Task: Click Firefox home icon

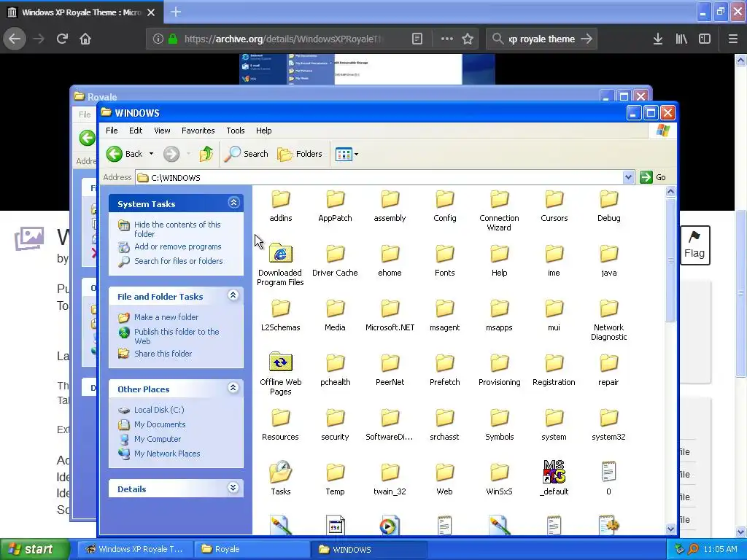Action: (85, 39)
